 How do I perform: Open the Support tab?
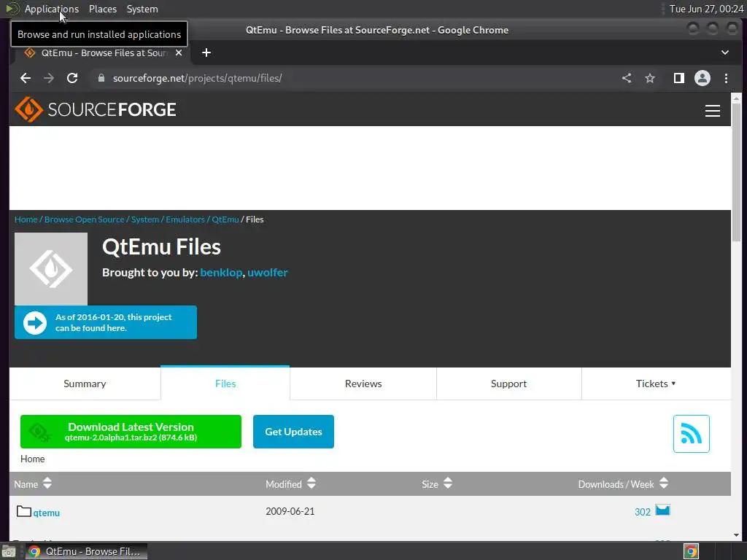tap(508, 384)
